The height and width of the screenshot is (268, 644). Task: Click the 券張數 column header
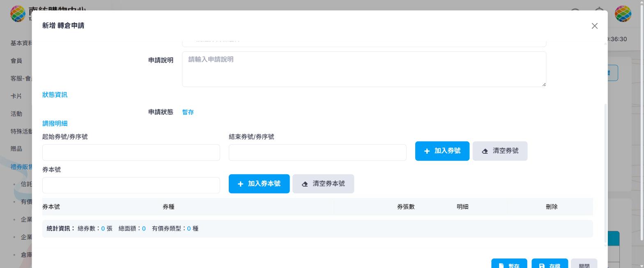(x=406, y=207)
